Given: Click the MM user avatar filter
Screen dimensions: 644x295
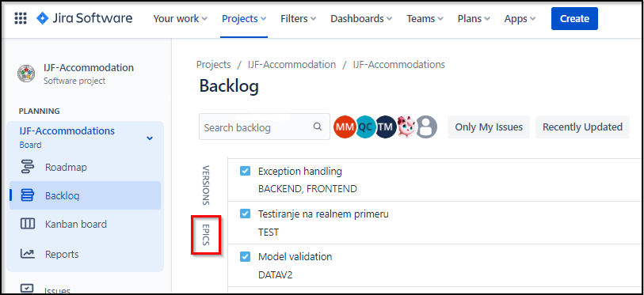Looking at the screenshot, I should pyautogui.click(x=345, y=127).
